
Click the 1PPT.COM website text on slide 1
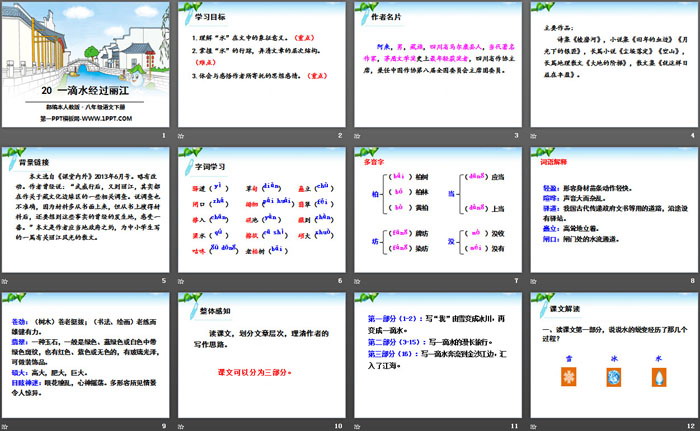pos(86,118)
